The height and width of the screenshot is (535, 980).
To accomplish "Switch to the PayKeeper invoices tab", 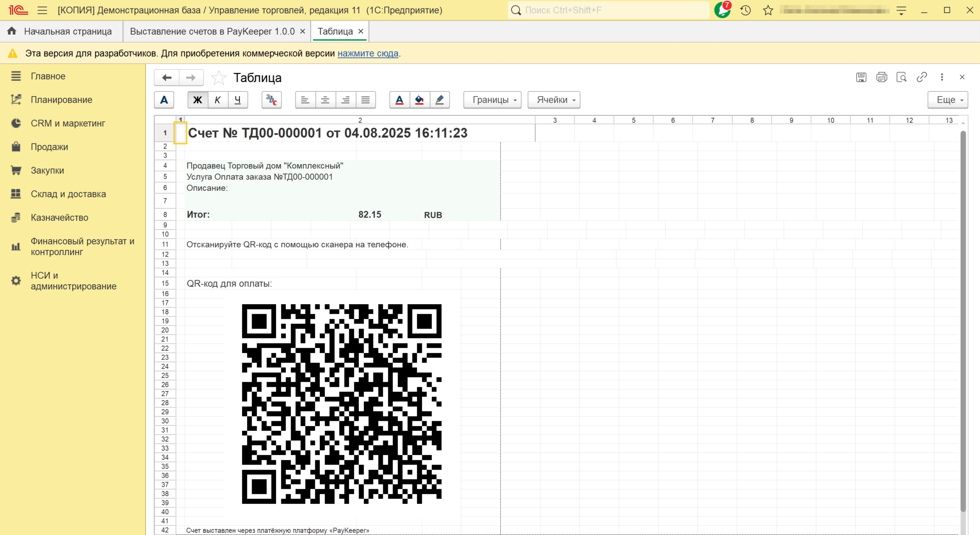I will click(x=212, y=32).
